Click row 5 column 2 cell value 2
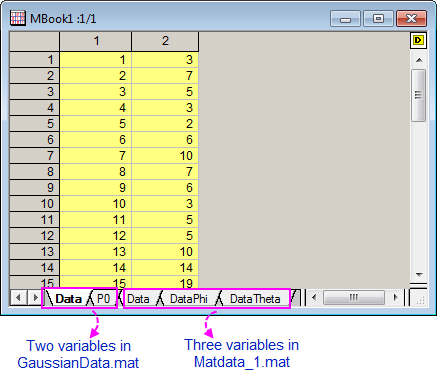 point(165,124)
